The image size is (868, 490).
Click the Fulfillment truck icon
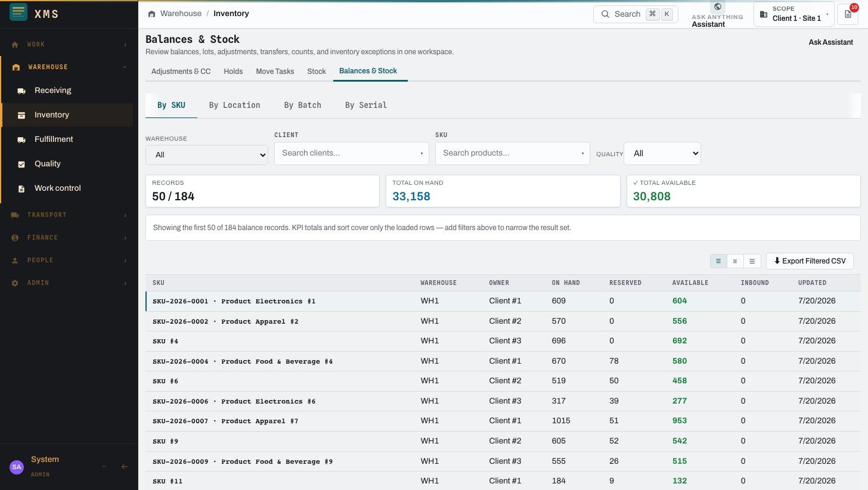tap(21, 139)
